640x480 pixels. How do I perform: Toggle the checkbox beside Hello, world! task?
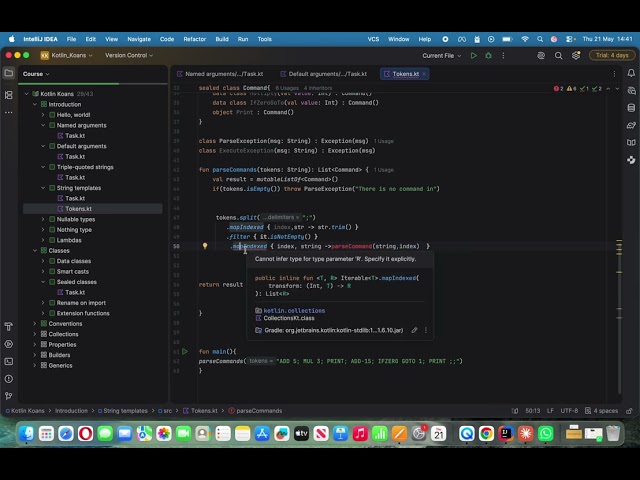pos(52,115)
